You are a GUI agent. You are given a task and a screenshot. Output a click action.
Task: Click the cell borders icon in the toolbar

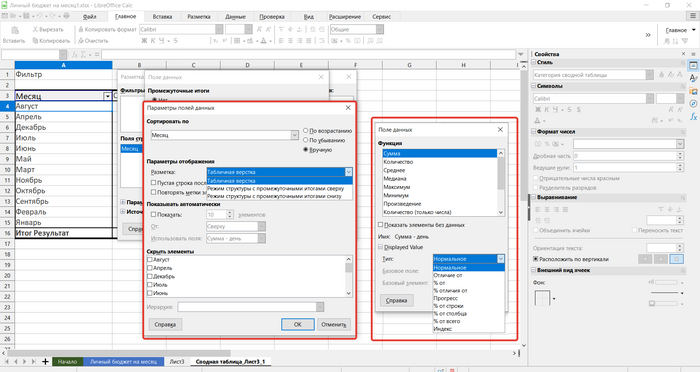pyautogui.click(x=237, y=41)
